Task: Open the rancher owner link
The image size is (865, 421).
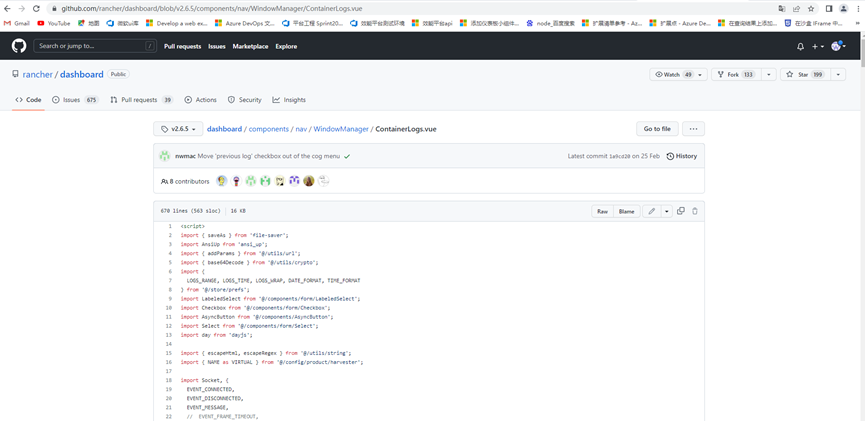Action: pyautogui.click(x=38, y=74)
